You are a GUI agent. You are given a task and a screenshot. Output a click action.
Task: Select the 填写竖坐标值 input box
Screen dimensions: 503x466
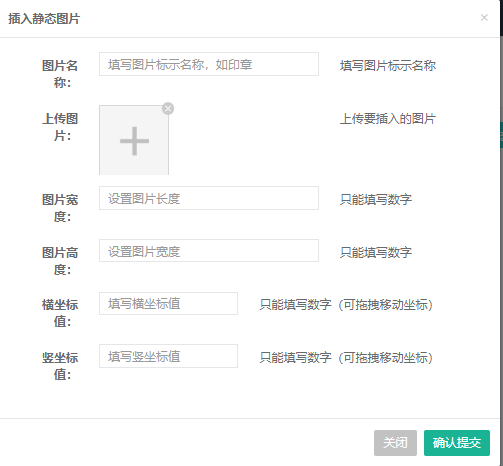coord(168,356)
